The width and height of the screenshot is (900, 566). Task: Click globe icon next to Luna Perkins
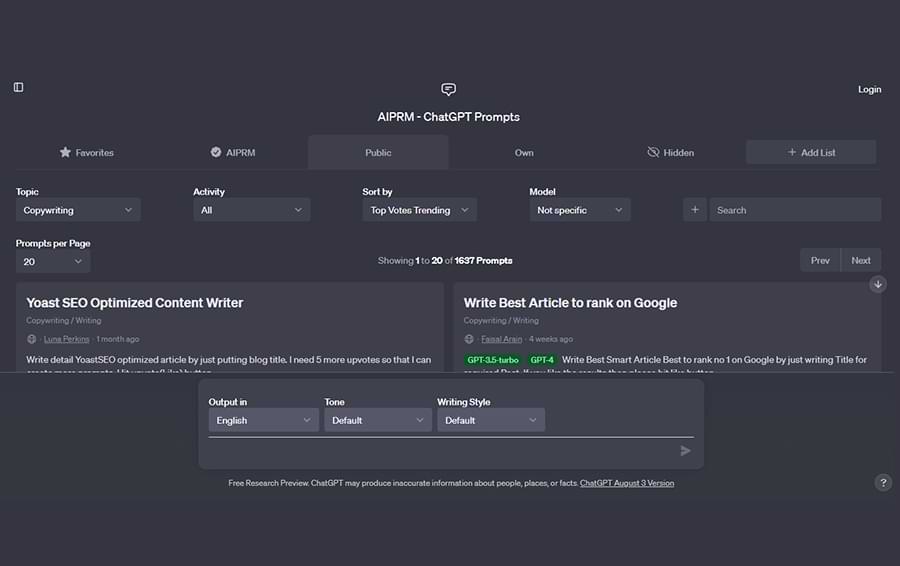click(32, 339)
